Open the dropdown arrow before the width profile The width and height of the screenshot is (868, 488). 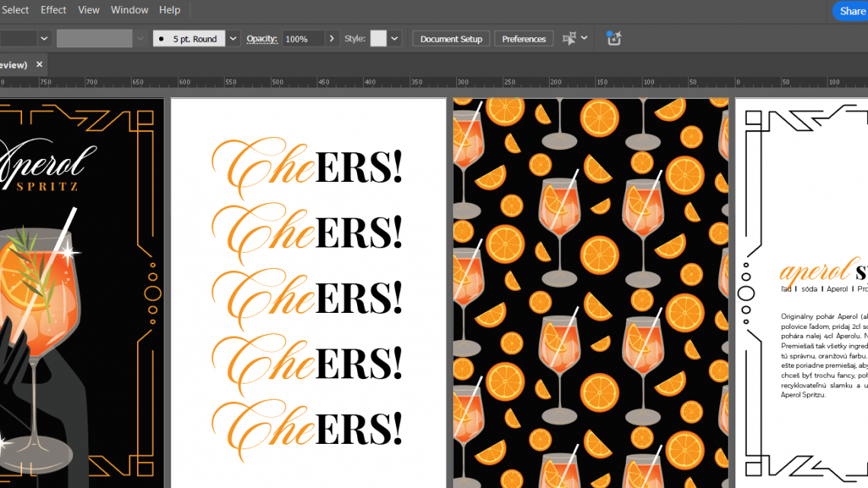coord(44,39)
